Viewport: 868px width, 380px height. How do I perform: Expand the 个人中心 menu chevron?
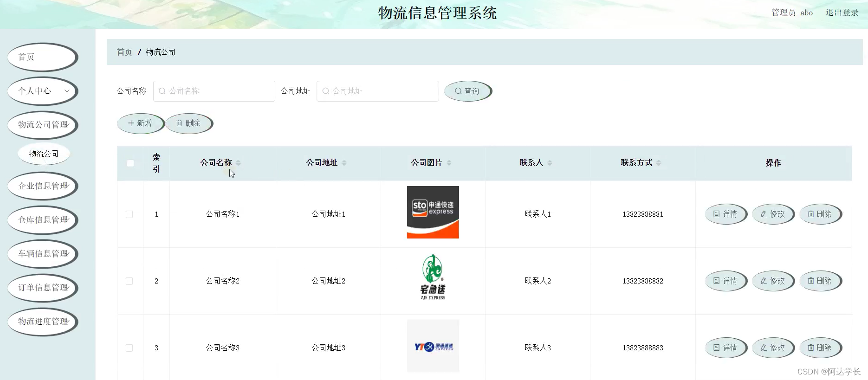67,91
